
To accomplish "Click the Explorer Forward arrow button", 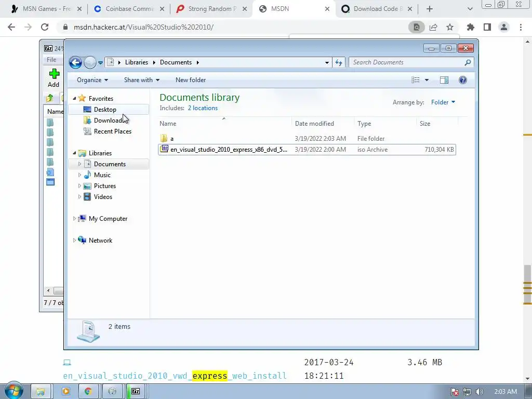I will click(90, 62).
